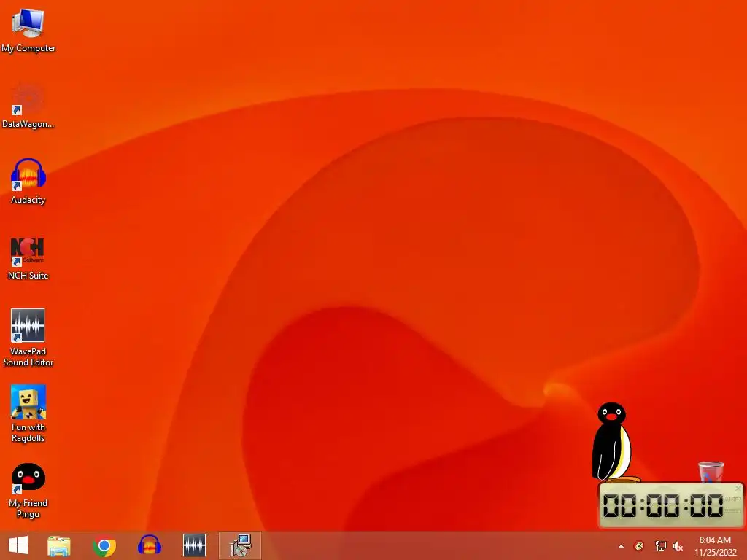
Task: Click the Pingu penguin character on desktop
Action: 613,443
